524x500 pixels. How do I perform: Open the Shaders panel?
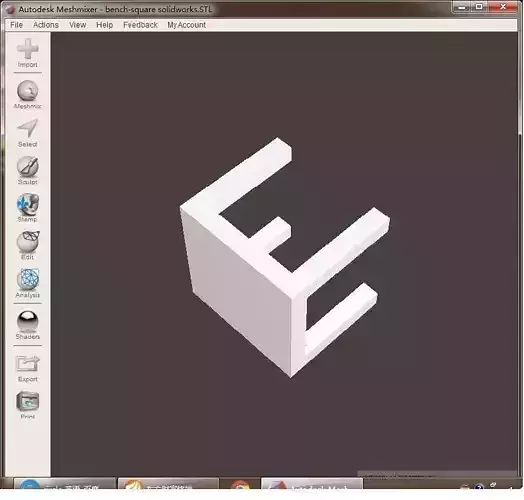[27, 321]
